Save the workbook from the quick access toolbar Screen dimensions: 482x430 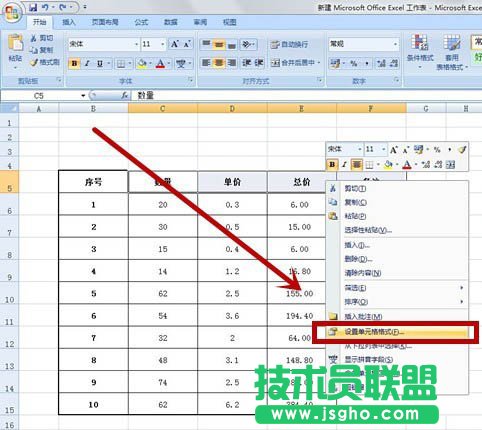point(33,7)
